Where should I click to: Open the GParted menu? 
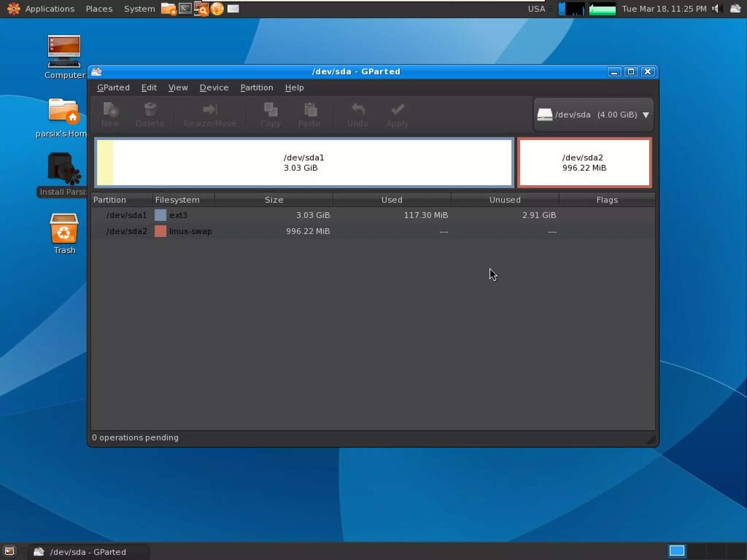pos(113,87)
